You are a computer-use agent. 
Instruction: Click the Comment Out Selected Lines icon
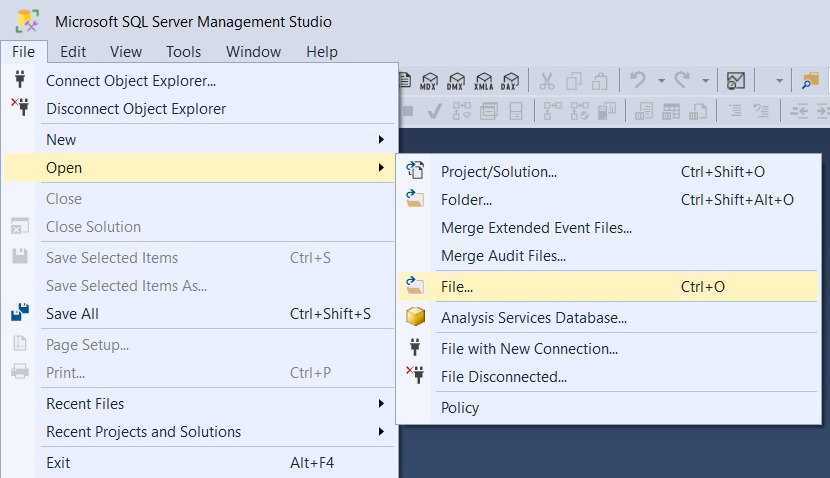[735, 111]
